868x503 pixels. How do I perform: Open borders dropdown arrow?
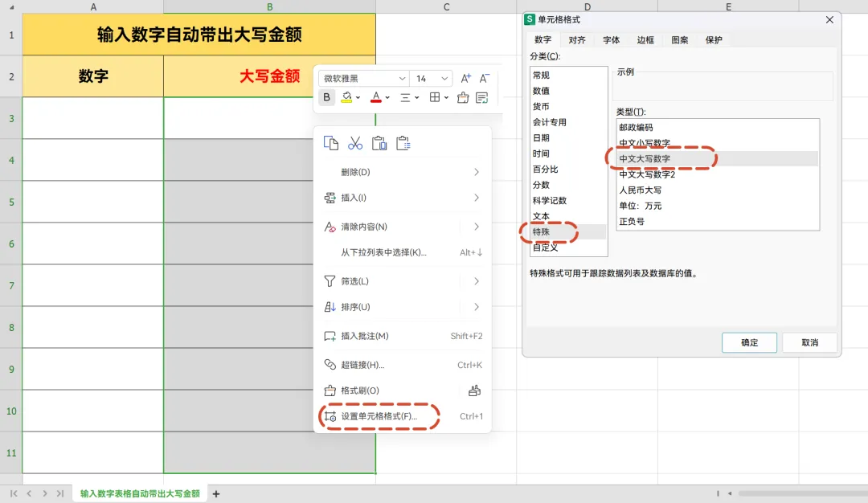click(x=446, y=98)
